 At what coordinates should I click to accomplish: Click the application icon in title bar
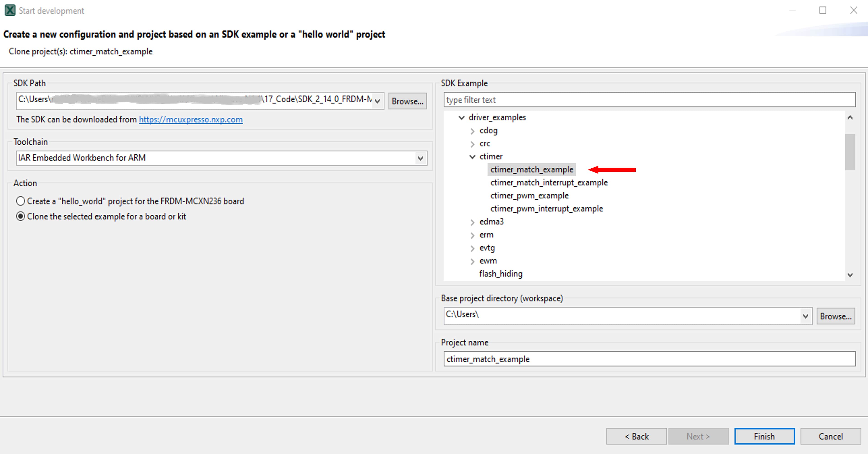tap(10, 10)
